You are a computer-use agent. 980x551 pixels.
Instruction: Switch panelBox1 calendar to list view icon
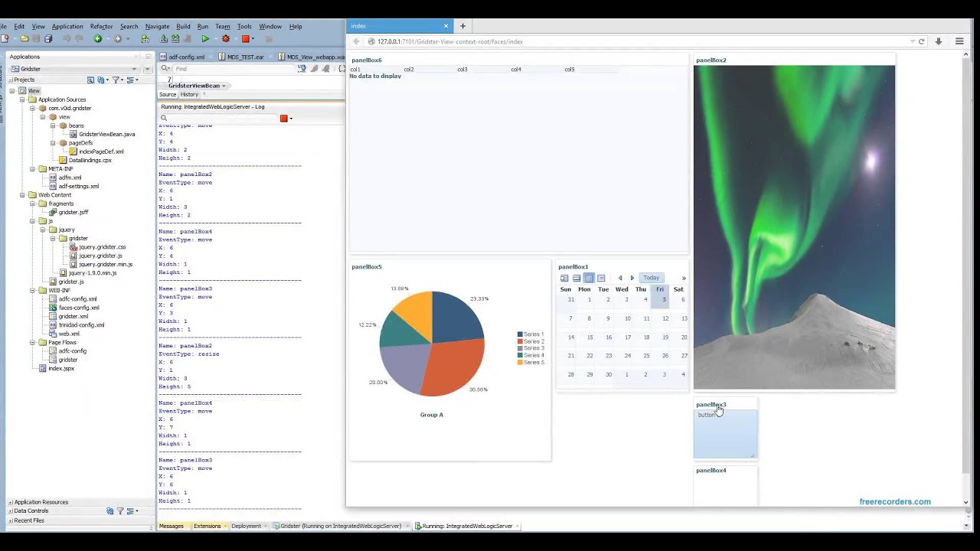(x=601, y=278)
